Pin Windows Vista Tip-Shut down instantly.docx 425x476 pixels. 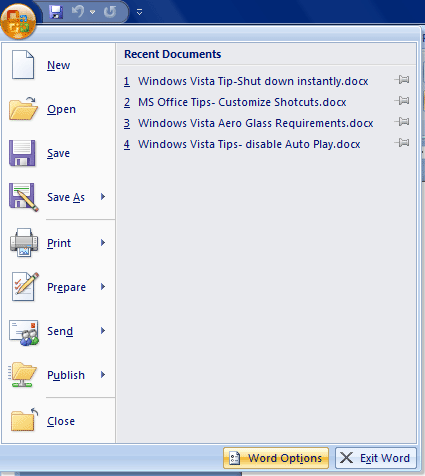point(402,80)
